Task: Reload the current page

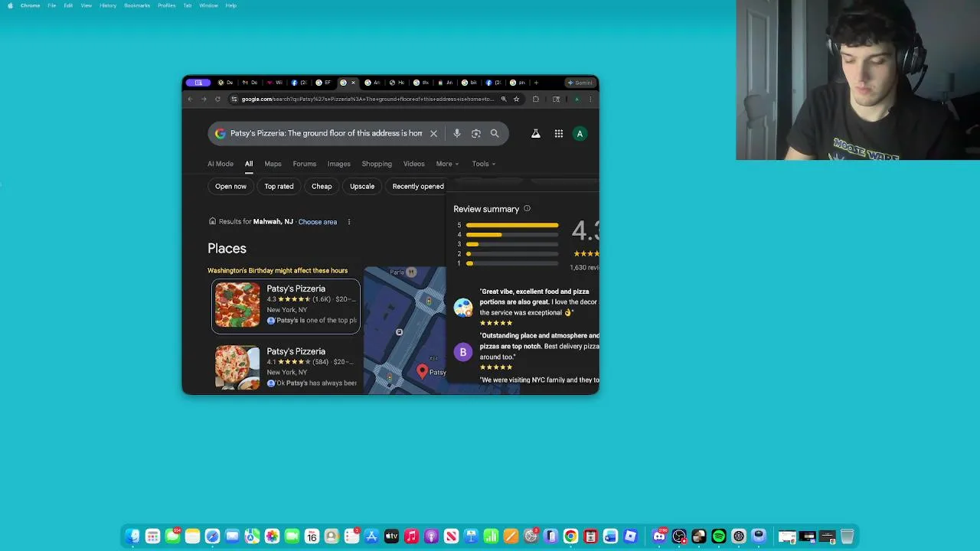Action: click(217, 99)
